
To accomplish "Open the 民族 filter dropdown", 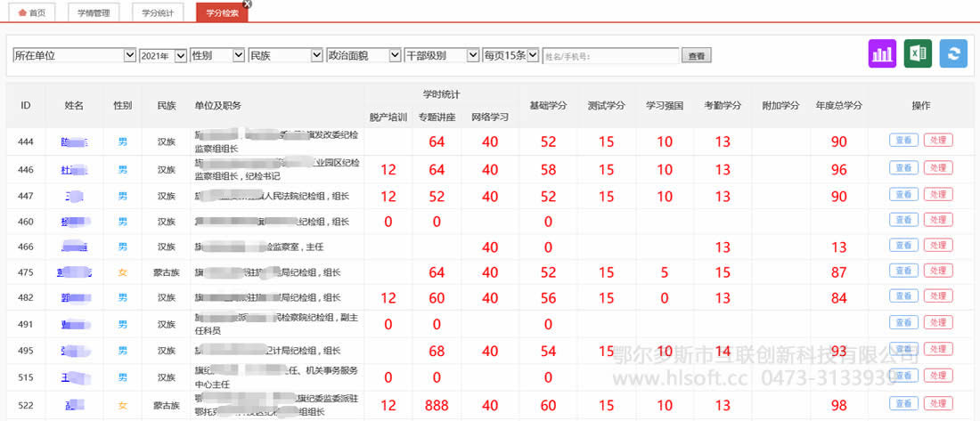I will pos(286,55).
